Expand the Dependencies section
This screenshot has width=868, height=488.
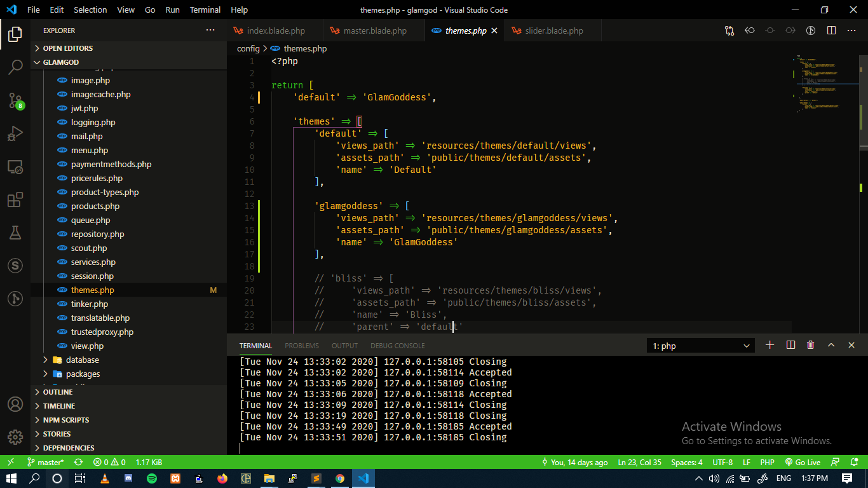(x=128, y=448)
